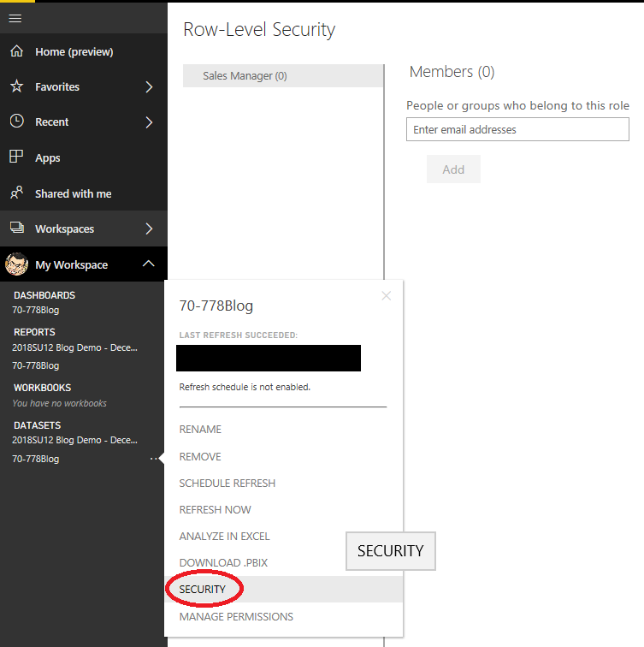Open 70-778Blog under Dashboards
The image size is (644, 647).
click(36, 311)
